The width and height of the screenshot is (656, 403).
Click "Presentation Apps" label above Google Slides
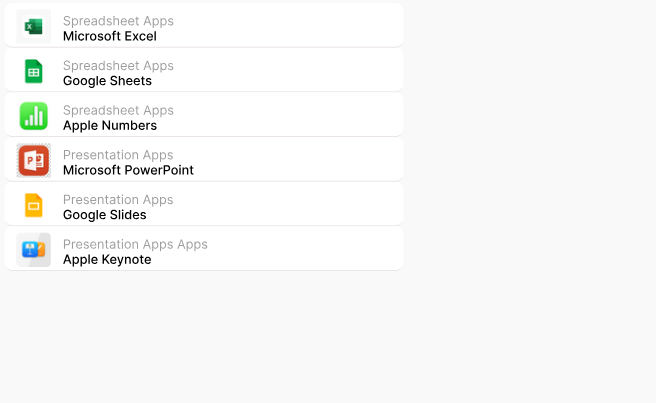(x=118, y=200)
